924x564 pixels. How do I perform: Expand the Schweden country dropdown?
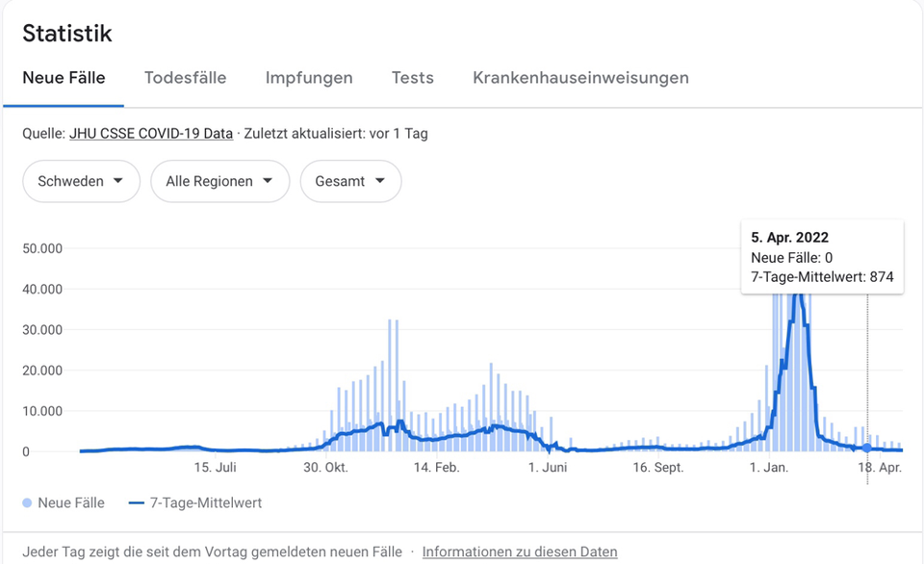(x=81, y=181)
